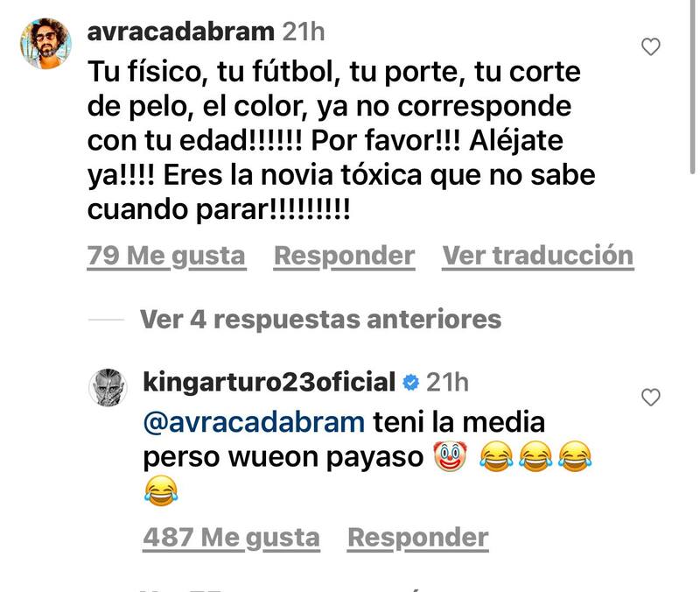Image resolution: width=700 pixels, height=592 pixels.
Task: Click the comment text starting 'Tu físico, tu fútbol'
Action: coord(341,140)
